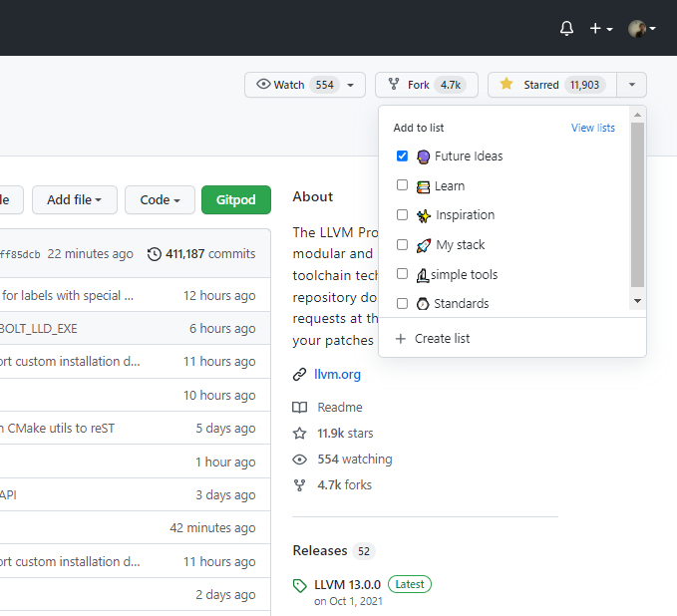Click the 'for labels with special' commit message

[x=68, y=296]
